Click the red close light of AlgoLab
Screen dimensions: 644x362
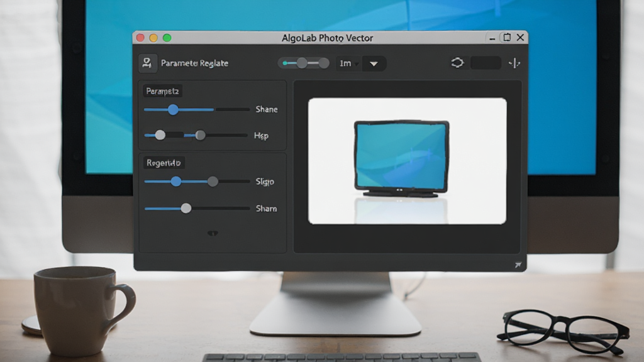[x=140, y=38]
